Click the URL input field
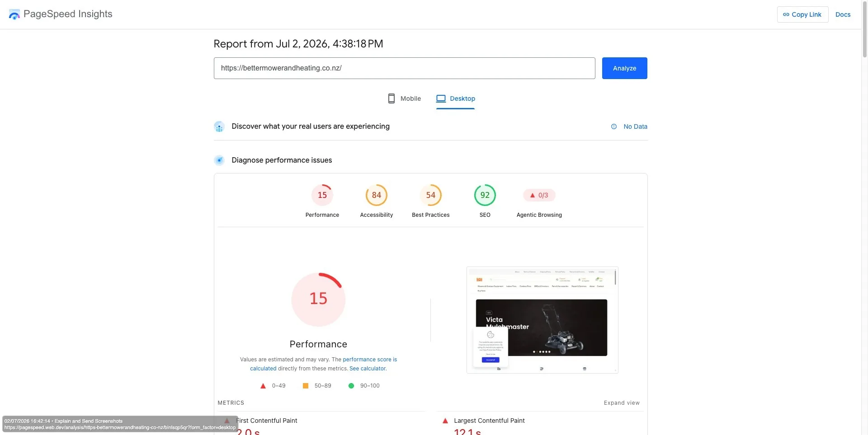The image size is (868, 435). coord(404,68)
